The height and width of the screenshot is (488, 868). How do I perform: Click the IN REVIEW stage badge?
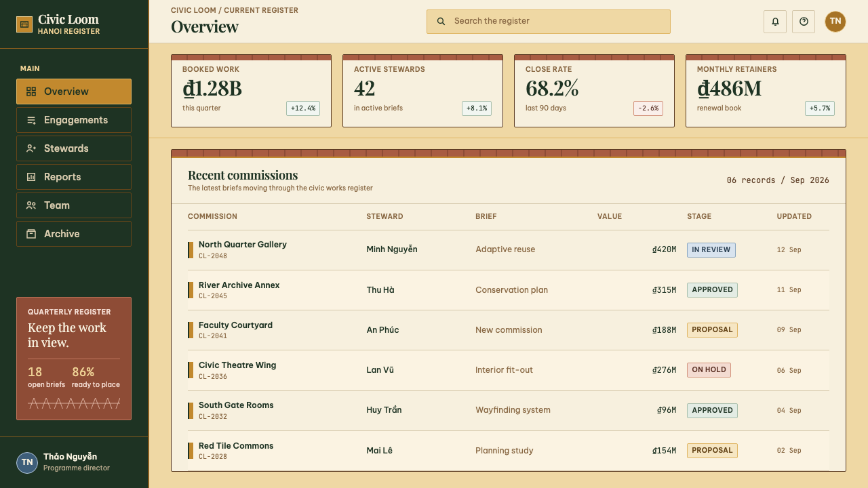pyautogui.click(x=711, y=250)
